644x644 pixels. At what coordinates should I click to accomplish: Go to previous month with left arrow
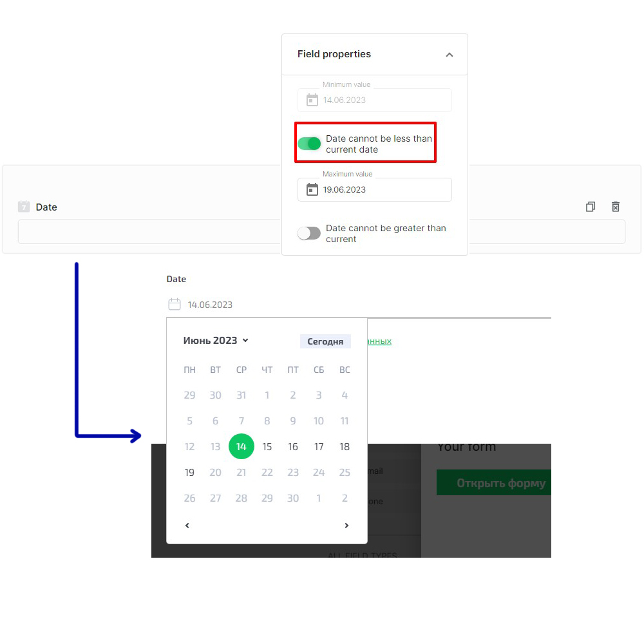187,526
